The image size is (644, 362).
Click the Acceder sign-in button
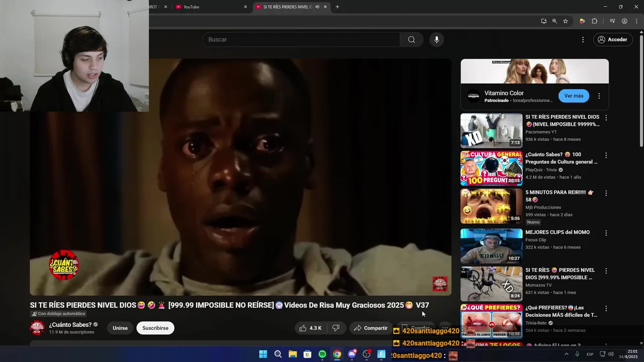[x=612, y=40]
